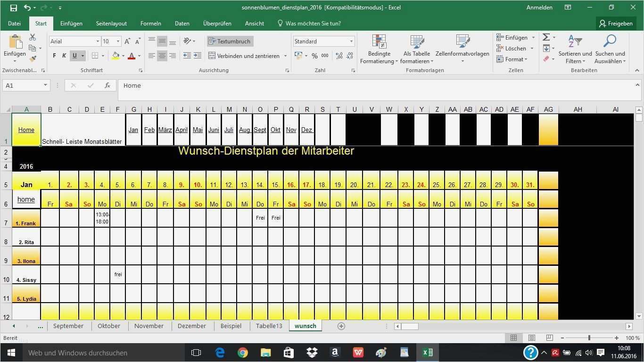The width and height of the screenshot is (644, 362).
Task: Apply percent number format
Action: click(x=314, y=56)
